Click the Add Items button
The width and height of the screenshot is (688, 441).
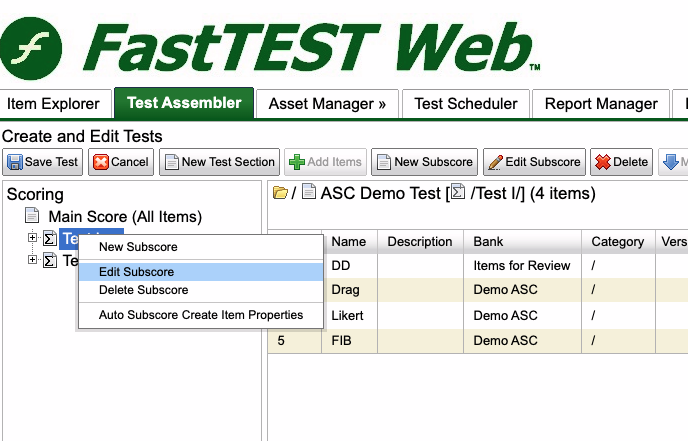(326, 162)
